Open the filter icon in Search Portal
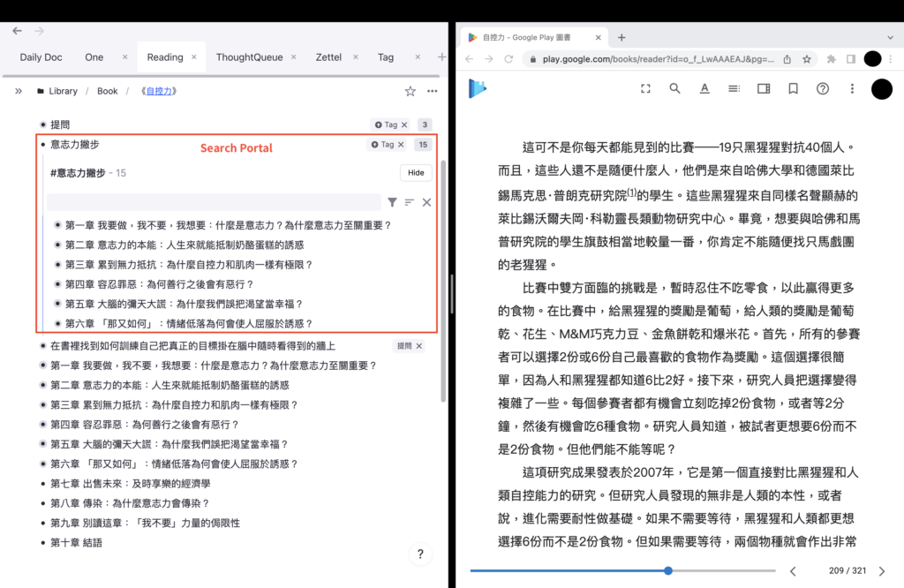 [x=392, y=202]
